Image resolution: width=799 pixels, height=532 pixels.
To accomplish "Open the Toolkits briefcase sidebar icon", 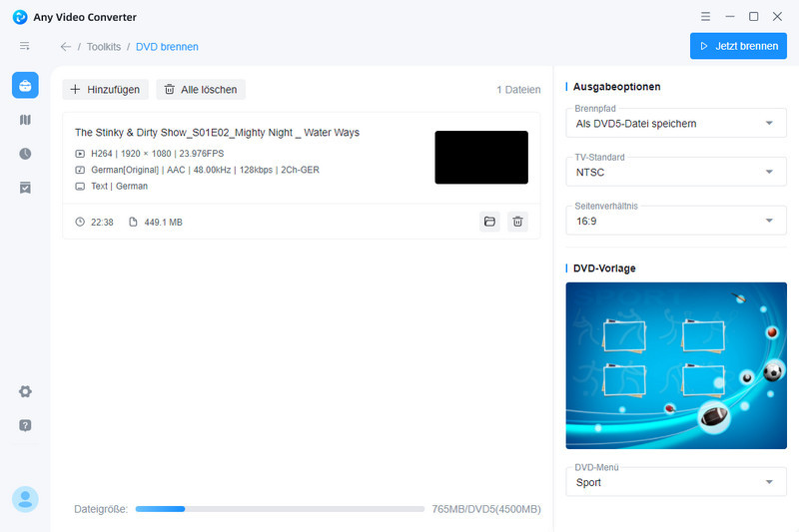I will click(25, 85).
